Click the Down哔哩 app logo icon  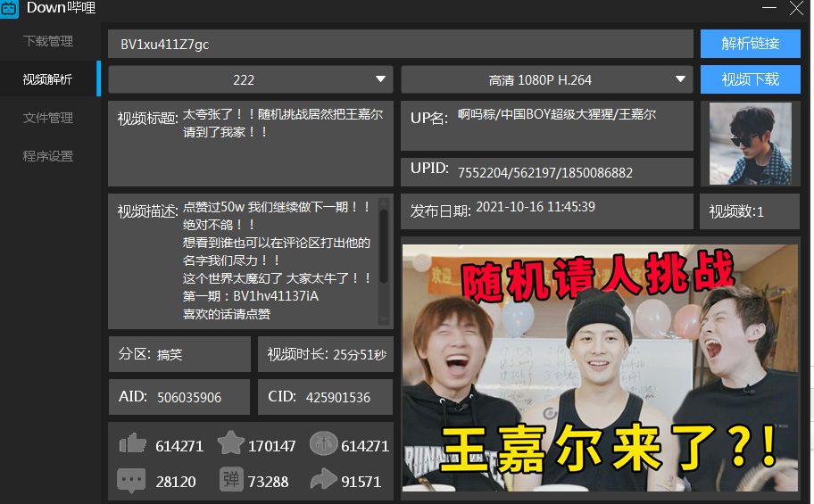click(x=9, y=9)
